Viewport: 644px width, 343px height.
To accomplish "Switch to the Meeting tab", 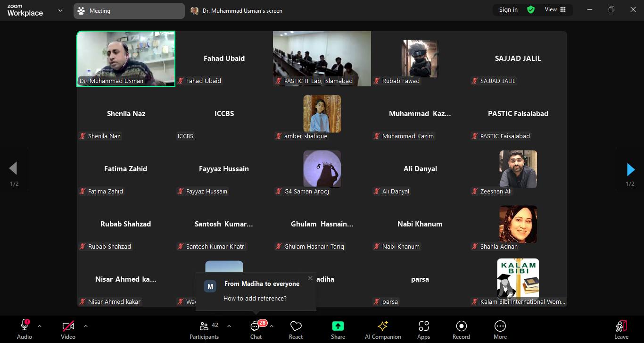I will [x=129, y=11].
